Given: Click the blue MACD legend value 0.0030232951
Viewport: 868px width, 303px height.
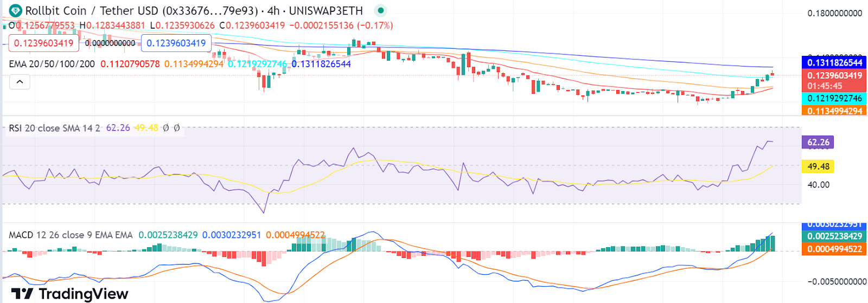Looking at the screenshot, I should point(232,235).
